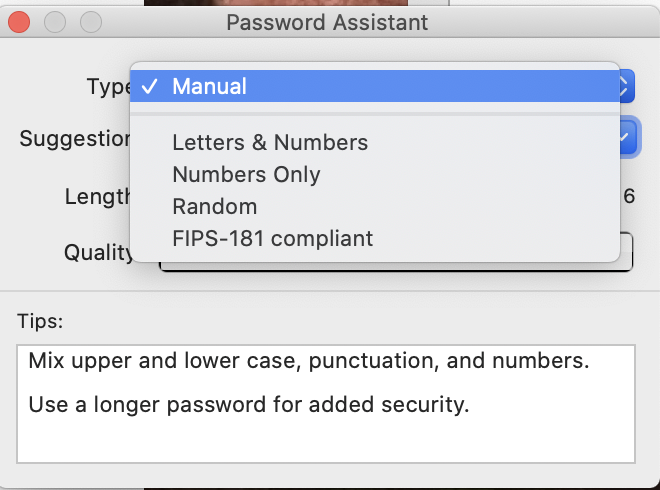Click the window zoom button

(90, 21)
